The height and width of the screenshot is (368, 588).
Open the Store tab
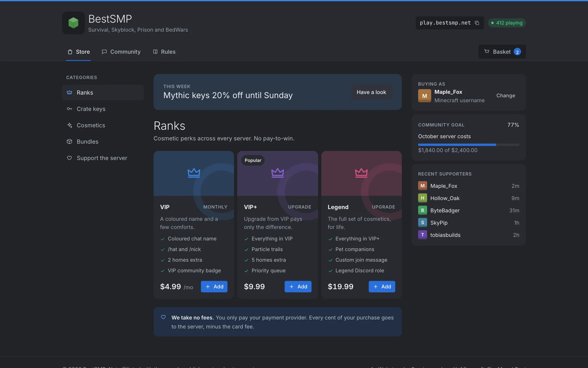(78, 52)
